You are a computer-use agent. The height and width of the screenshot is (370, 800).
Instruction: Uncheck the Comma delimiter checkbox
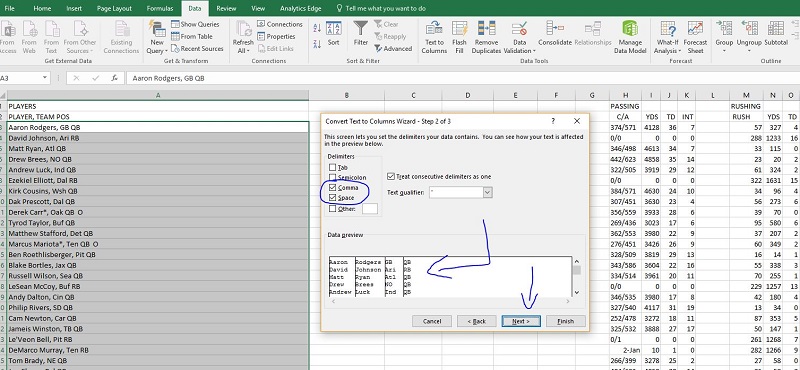[x=333, y=187]
